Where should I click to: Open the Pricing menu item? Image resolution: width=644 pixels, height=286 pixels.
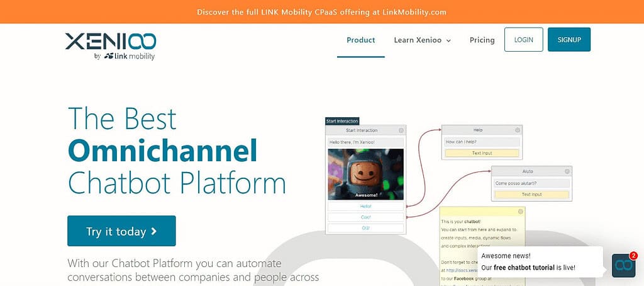(x=482, y=40)
